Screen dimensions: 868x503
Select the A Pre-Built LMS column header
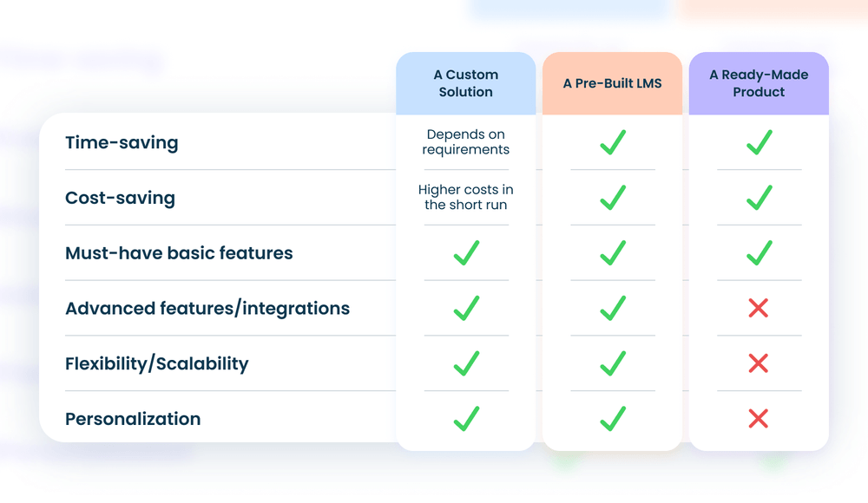(x=613, y=83)
